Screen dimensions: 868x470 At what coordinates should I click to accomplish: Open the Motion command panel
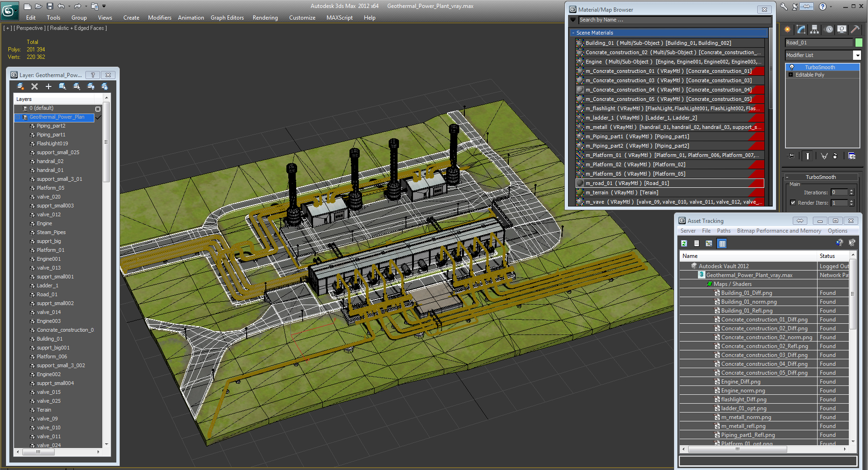pos(829,29)
